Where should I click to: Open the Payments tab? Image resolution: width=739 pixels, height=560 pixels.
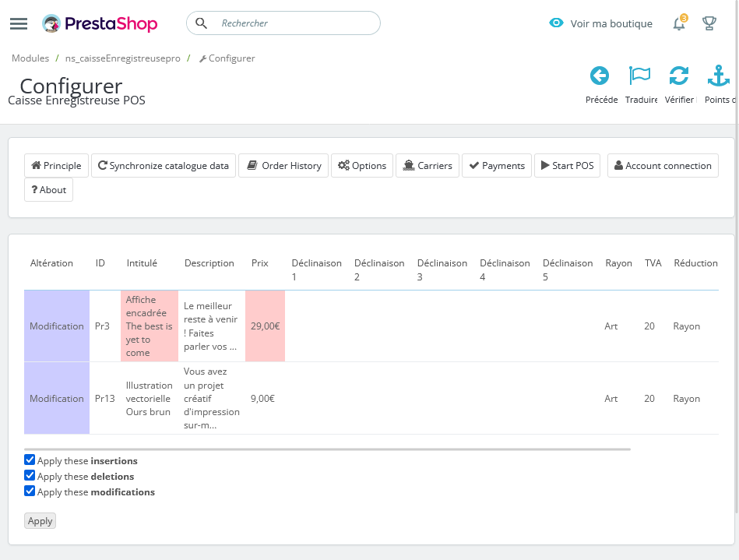click(x=496, y=165)
